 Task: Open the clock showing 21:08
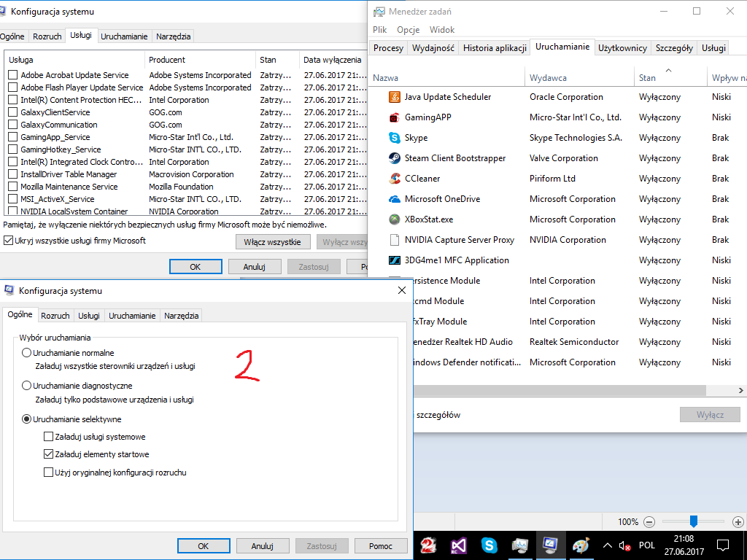pos(684,545)
